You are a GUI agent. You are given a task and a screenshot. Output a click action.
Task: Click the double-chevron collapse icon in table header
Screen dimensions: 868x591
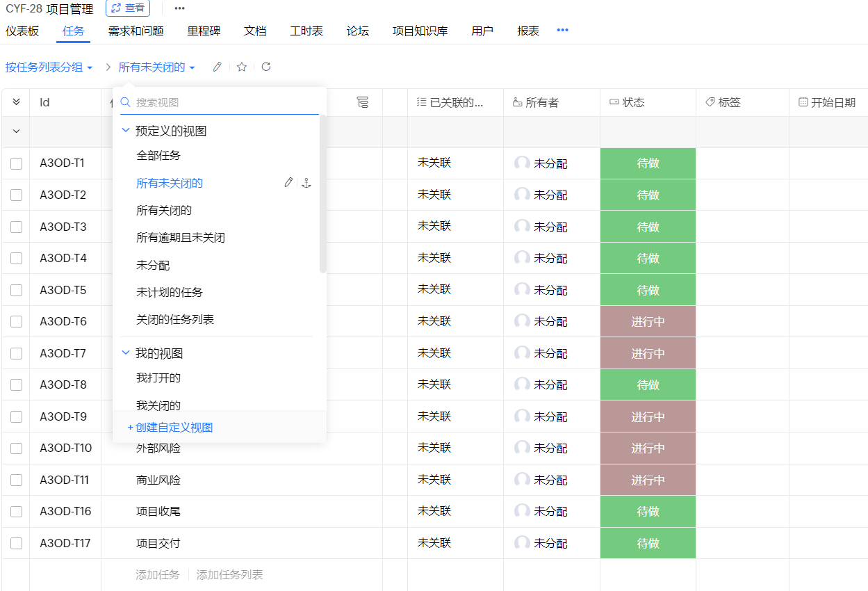tap(15, 102)
